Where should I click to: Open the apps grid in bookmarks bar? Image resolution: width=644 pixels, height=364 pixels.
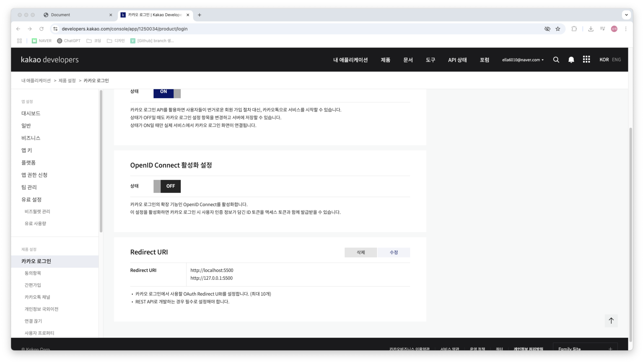click(x=19, y=41)
